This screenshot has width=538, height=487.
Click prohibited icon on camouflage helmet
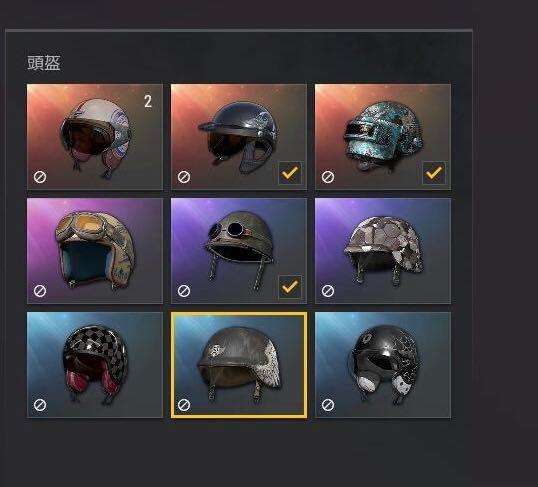[x=328, y=291]
